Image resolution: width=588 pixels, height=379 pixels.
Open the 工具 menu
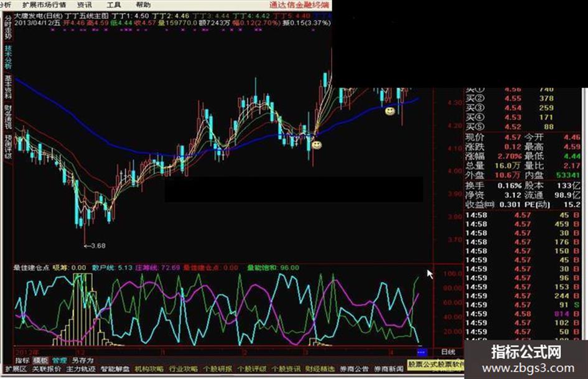pos(114,5)
